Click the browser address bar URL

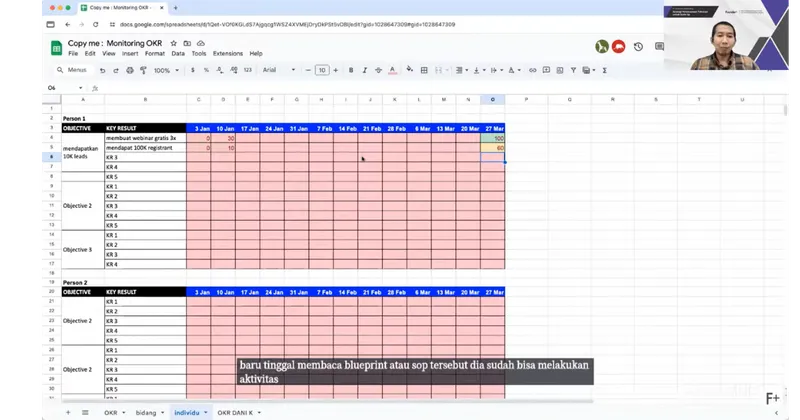pos(287,24)
